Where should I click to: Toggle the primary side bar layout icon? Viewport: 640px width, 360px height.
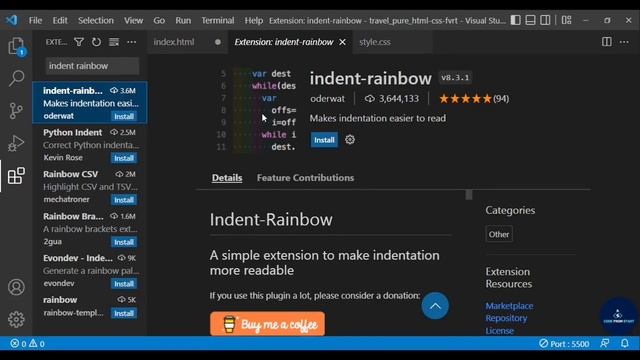click(516, 20)
